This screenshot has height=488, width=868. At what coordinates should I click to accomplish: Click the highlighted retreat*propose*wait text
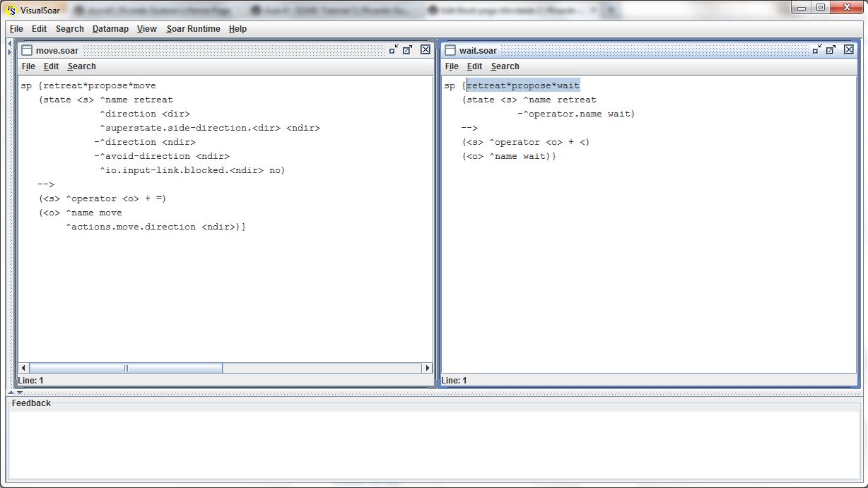(x=523, y=85)
